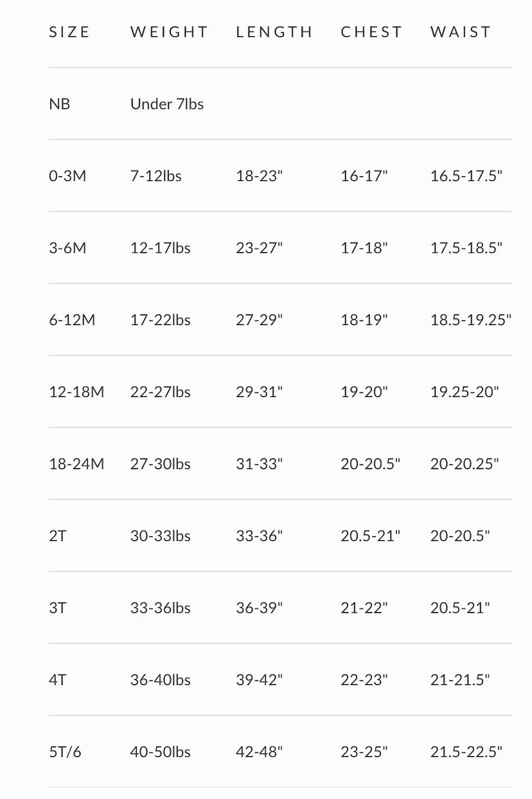
Task: Select the WAIST column header
Action: (x=461, y=32)
